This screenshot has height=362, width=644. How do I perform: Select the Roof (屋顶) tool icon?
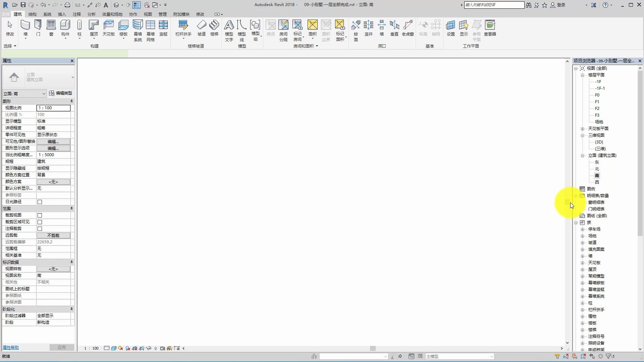pos(94,25)
